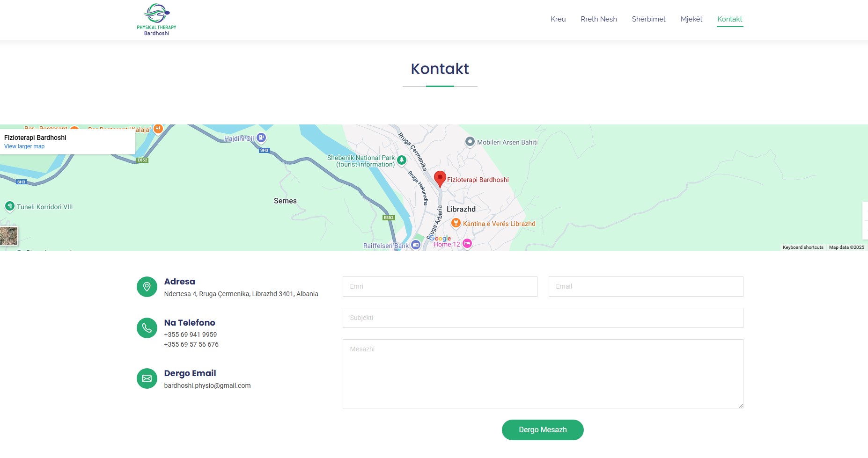Image resolution: width=868 pixels, height=458 pixels.
Task: Click the Mesazhi text area
Action: [x=543, y=373]
